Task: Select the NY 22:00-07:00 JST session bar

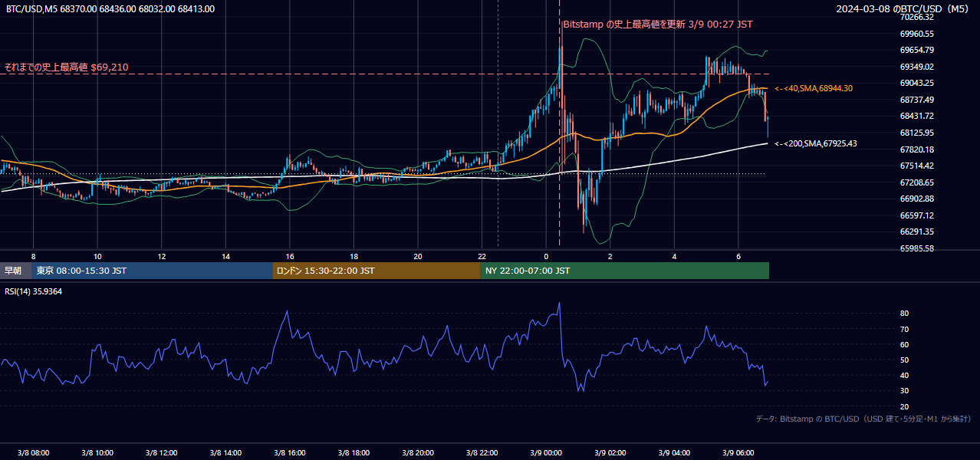Action: pyautogui.click(x=624, y=271)
